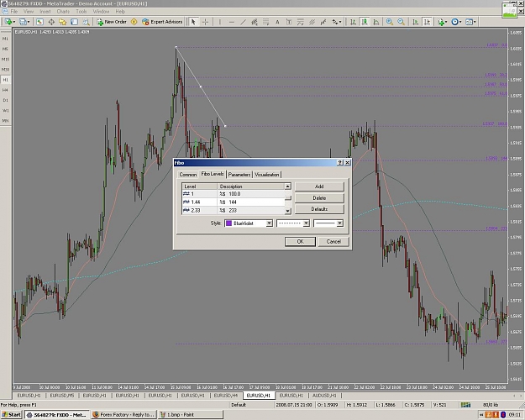Toggle the M15 timeframe button
The image size is (525, 420).
point(5,60)
